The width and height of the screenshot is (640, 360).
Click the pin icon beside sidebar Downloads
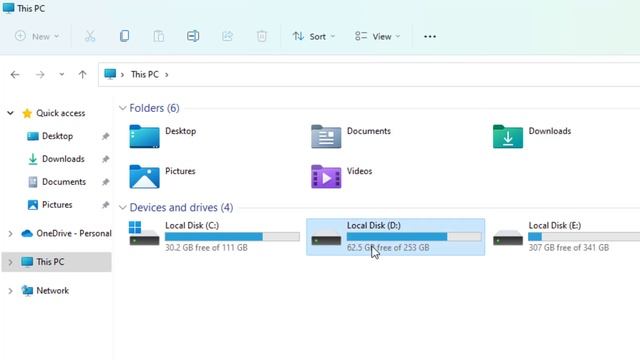pos(105,159)
